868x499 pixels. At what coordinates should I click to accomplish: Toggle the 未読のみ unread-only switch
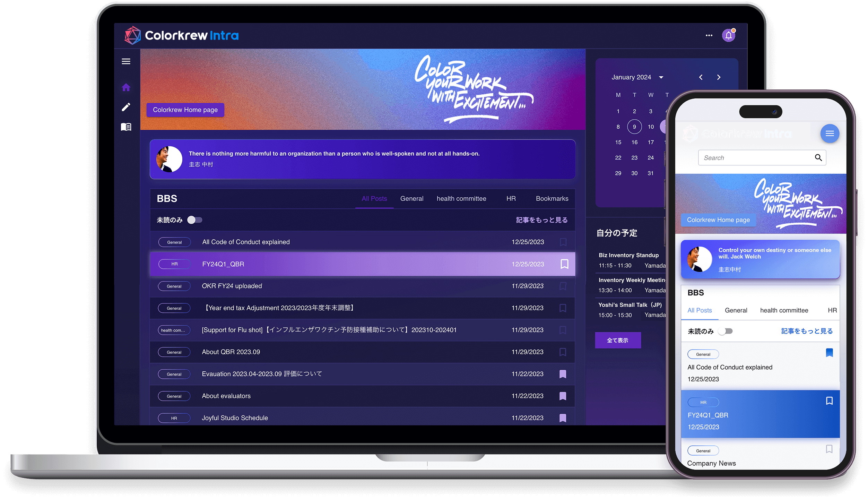point(194,220)
